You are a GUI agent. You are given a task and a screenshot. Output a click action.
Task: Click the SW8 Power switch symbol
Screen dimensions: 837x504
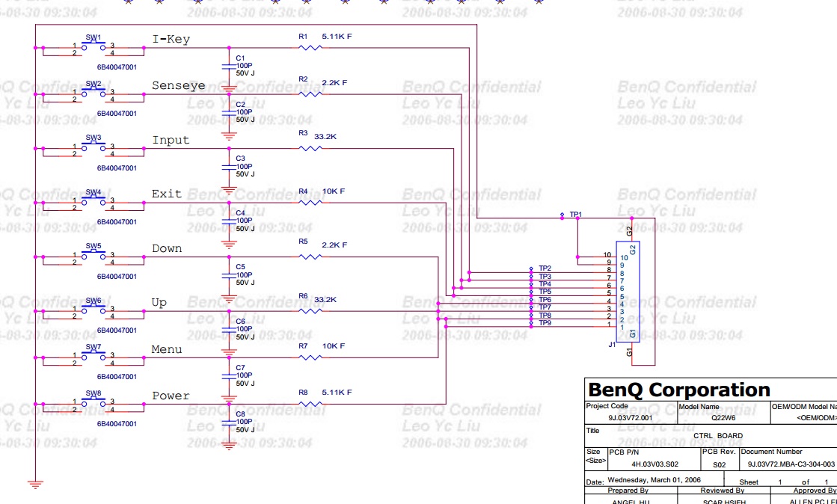pos(93,405)
